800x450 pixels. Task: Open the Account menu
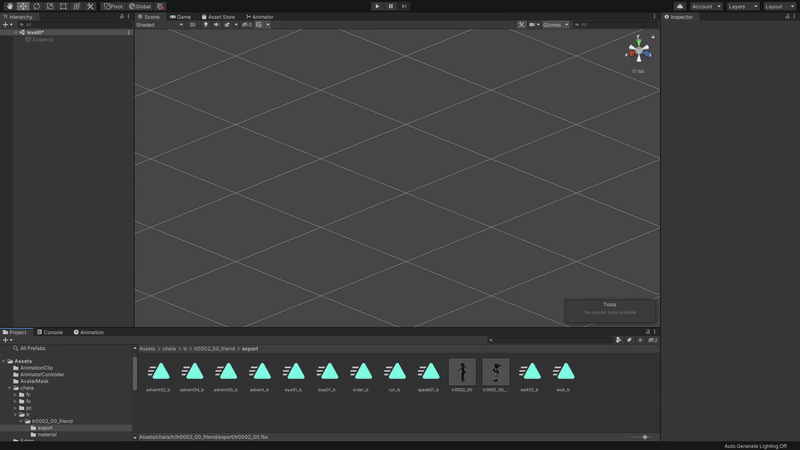(706, 6)
